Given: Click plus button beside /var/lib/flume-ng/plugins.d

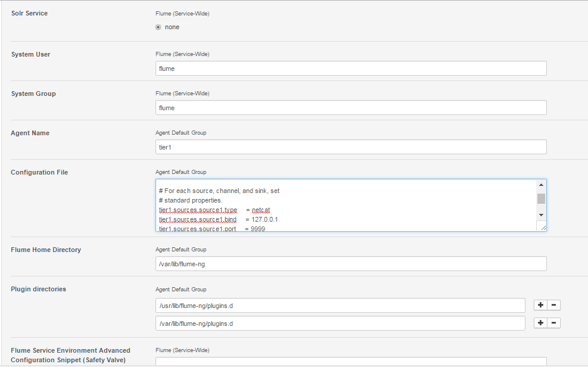Looking at the screenshot, I should coord(540,323).
